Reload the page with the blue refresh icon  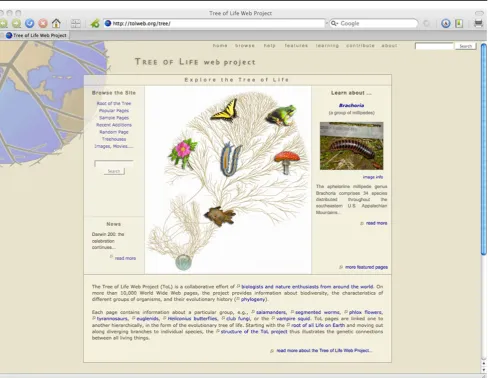[x=30, y=23]
